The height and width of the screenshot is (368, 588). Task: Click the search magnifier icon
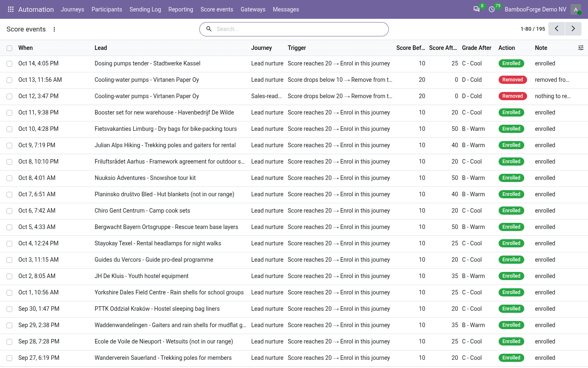pos(209,29)
